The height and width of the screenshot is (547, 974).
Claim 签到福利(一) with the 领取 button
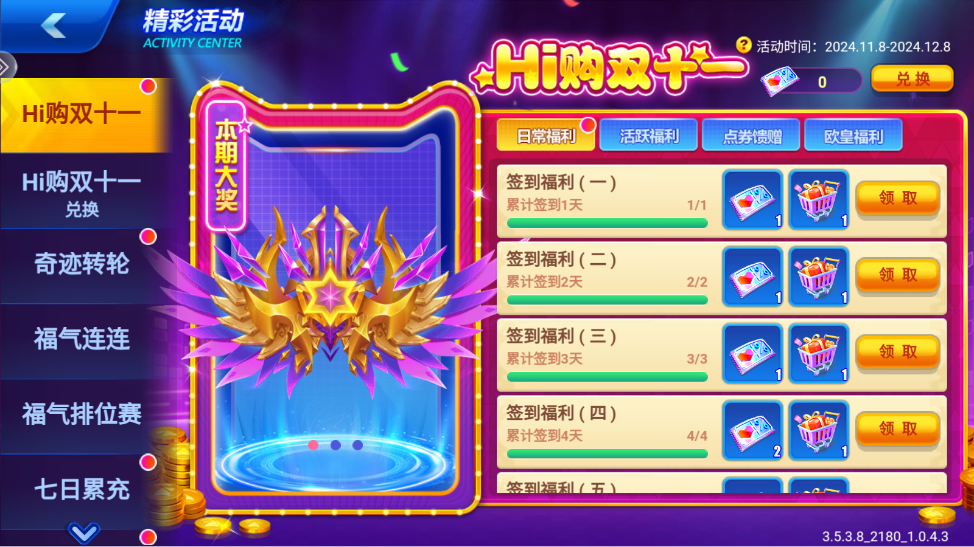898,199
